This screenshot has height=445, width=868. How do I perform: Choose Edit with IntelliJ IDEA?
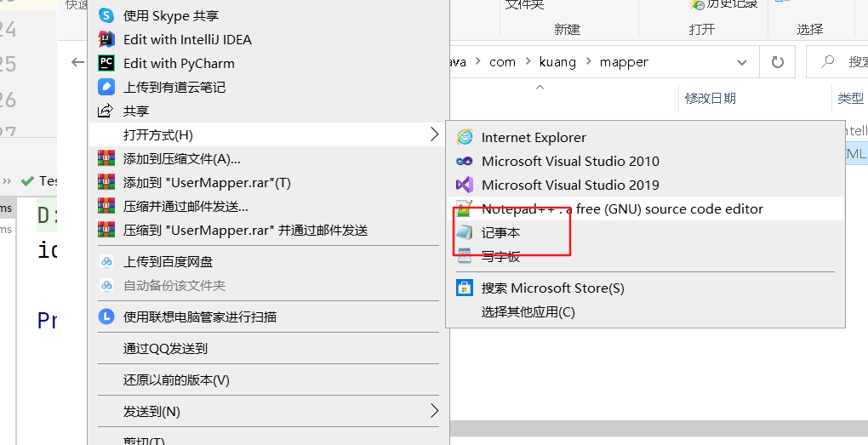point(268,39)
